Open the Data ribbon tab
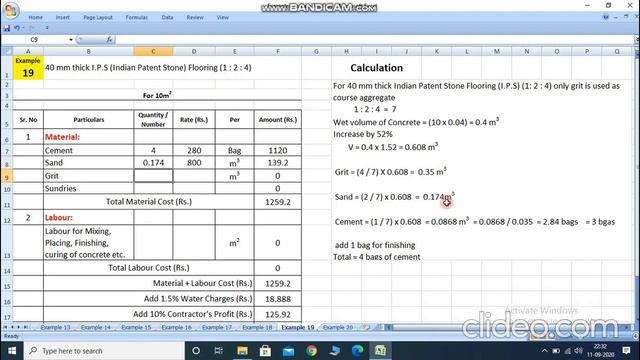The height and width of the screenshot is (360, 640). (167, 18)
